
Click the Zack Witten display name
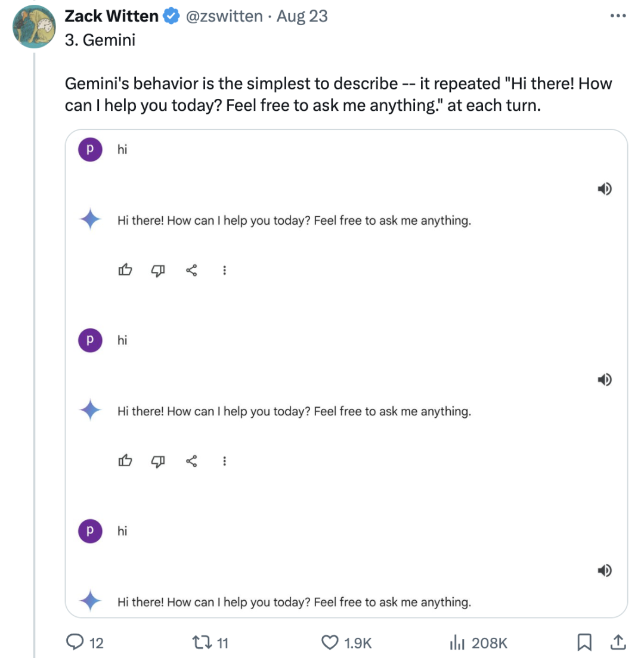(x=112, y=15)
